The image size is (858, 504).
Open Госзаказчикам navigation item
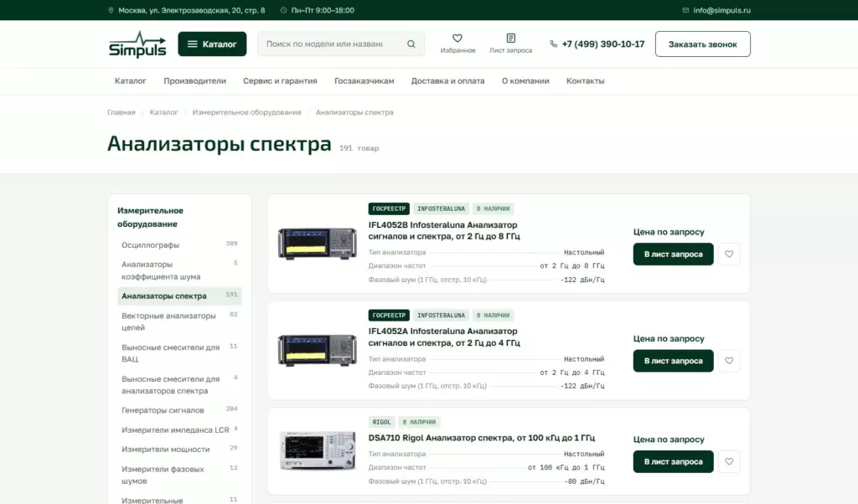tap(364, 81)
